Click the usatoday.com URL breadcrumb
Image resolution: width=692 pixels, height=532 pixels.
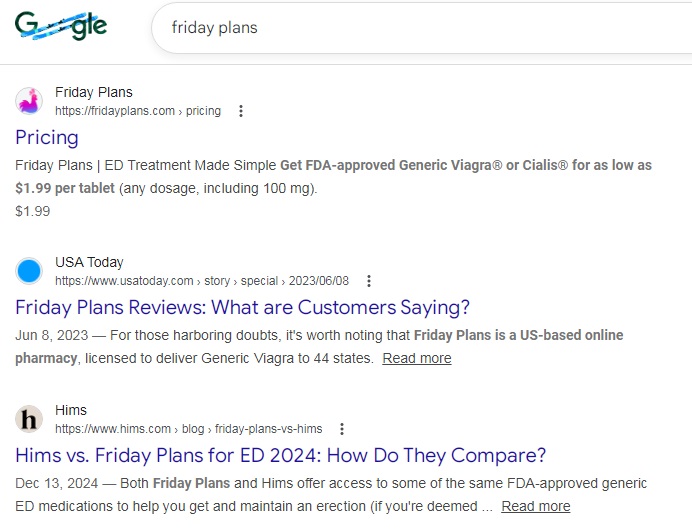pos(202,281)
